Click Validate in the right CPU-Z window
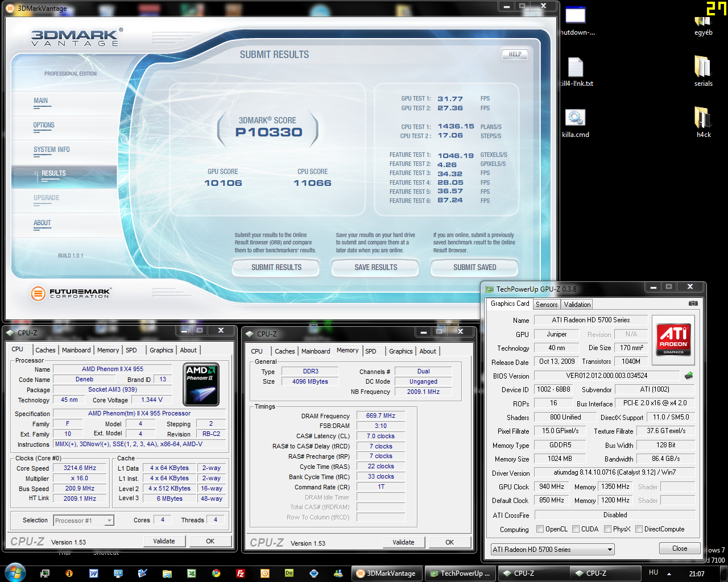Viewport: 728px width, 582px height. pos(403,542)
